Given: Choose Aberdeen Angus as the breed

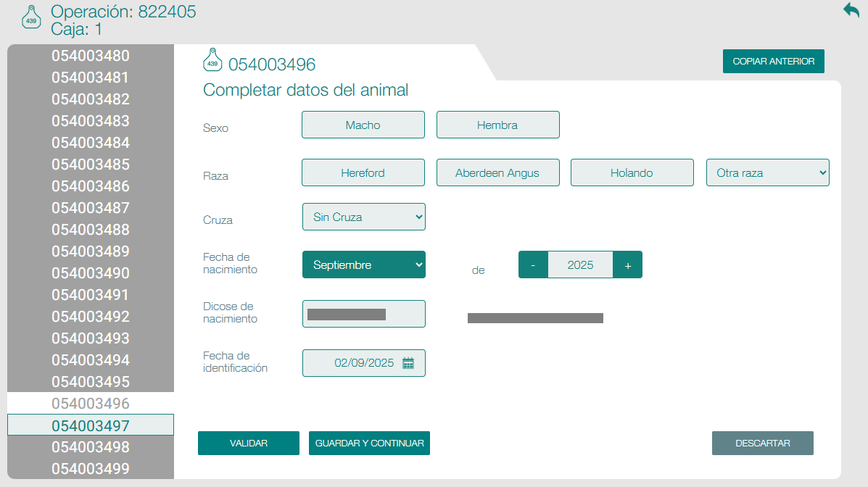Looking at the screenshot, I should tap(497, 172).
